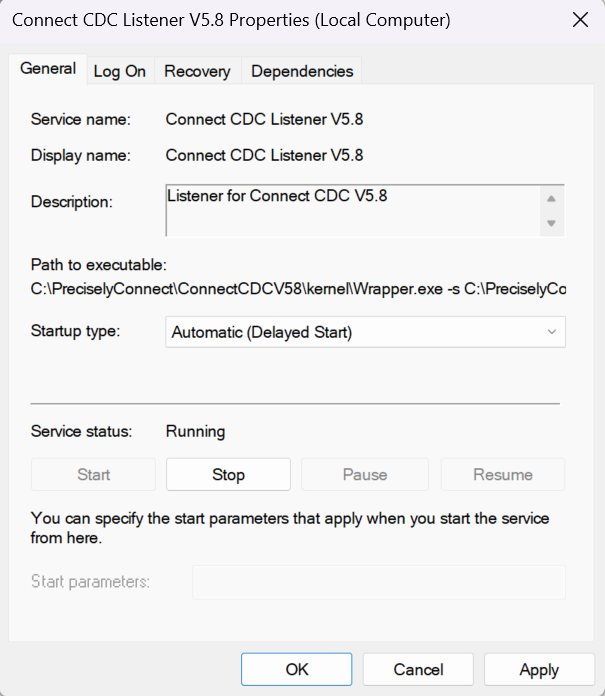This screenshot has height=696, width=605.
Task: Apply the service settings
Action: (x=539, y=669)
